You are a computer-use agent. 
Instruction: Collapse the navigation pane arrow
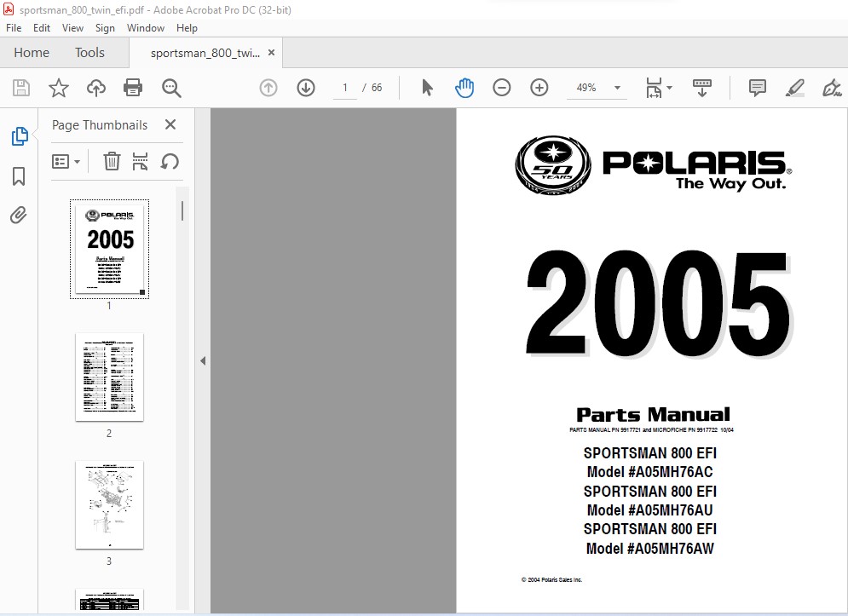pyautogui.click(x=203, y=360)
